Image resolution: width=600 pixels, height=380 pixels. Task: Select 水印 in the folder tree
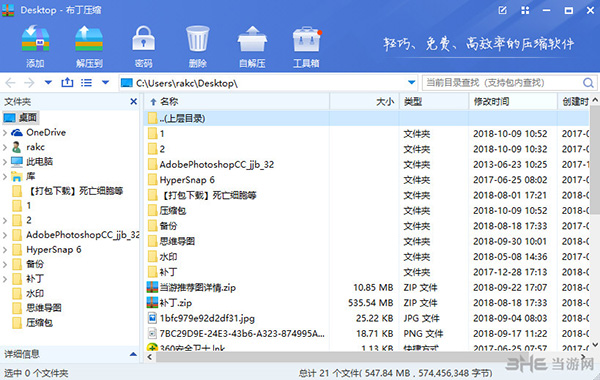[x=35, y=294]
